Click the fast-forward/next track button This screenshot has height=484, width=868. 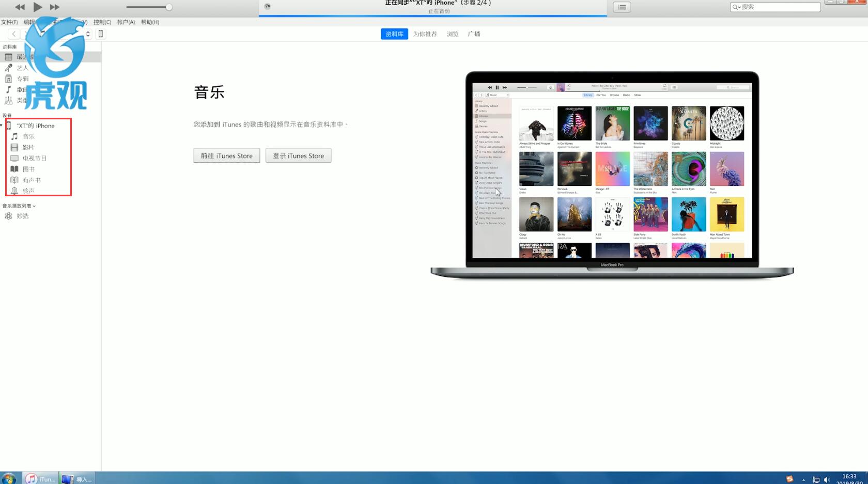point(55,7)
